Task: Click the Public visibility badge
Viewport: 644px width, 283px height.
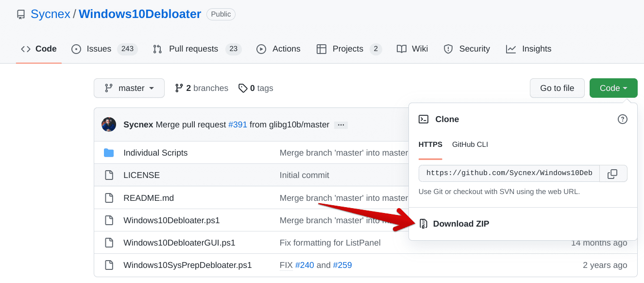Action: pos(221,14)
